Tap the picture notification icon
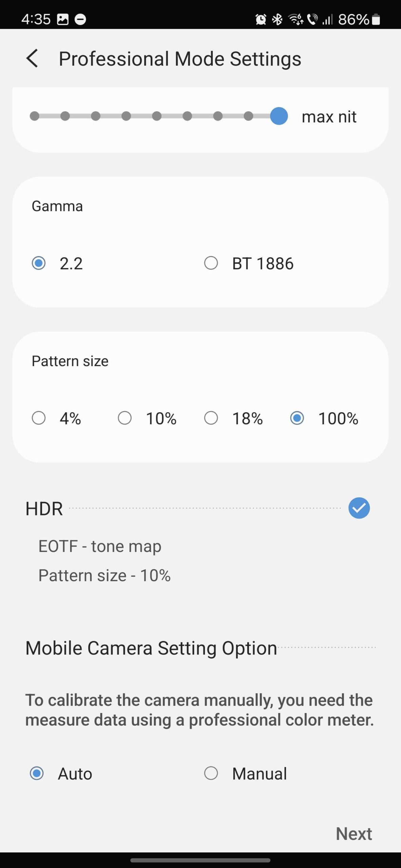 [62, 19]
